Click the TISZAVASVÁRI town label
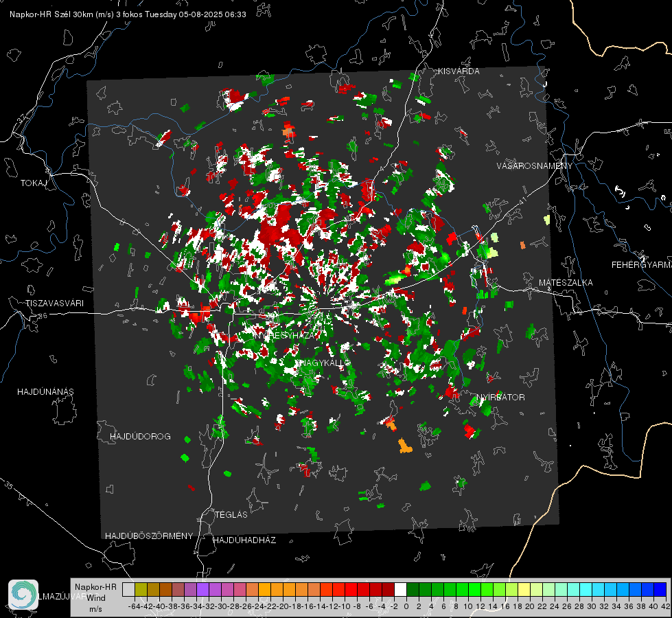672x618 pixels. point(54,304)
